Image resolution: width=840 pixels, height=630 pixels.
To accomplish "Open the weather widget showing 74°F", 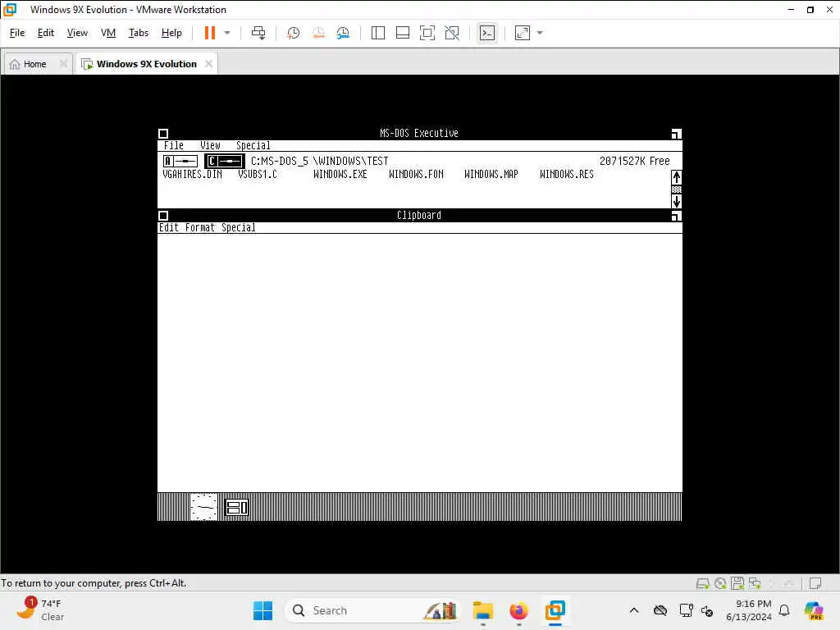I will point(40,609).
